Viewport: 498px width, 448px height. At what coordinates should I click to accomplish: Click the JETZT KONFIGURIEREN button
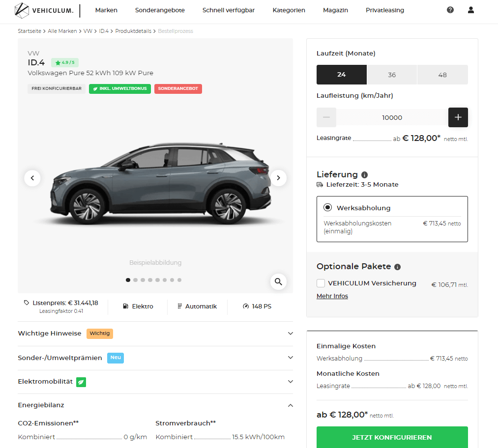pos(392,437)
